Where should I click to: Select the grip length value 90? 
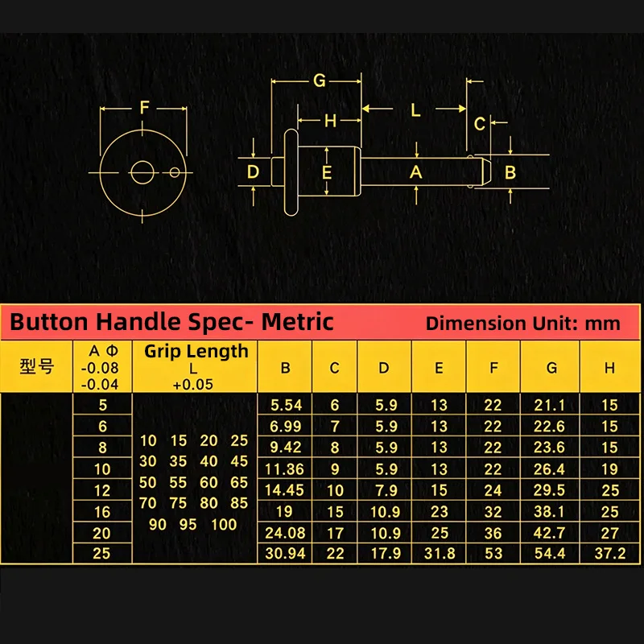[x=158, y=525]
